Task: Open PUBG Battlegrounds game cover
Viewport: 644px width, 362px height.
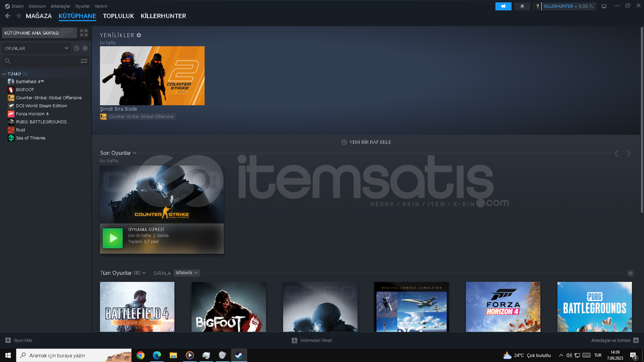Action: (595, 307)
